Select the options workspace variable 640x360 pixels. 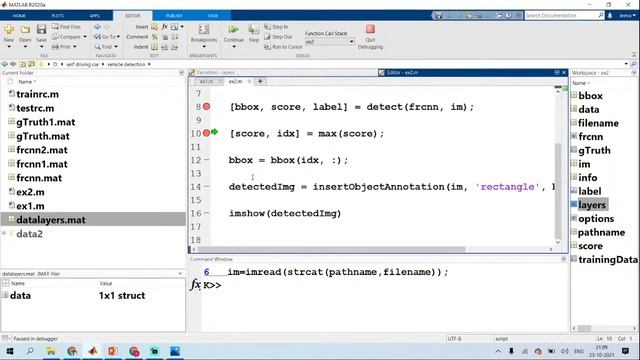596,218
